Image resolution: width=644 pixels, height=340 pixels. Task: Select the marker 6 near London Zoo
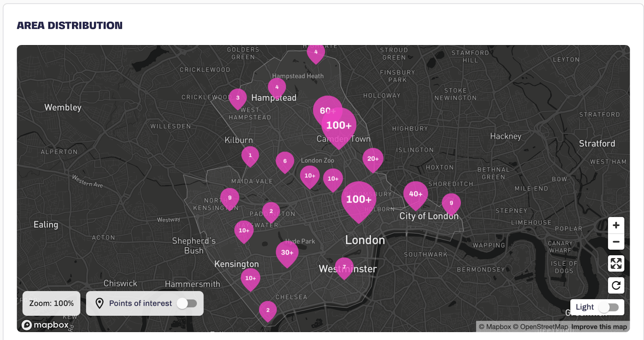285,161
